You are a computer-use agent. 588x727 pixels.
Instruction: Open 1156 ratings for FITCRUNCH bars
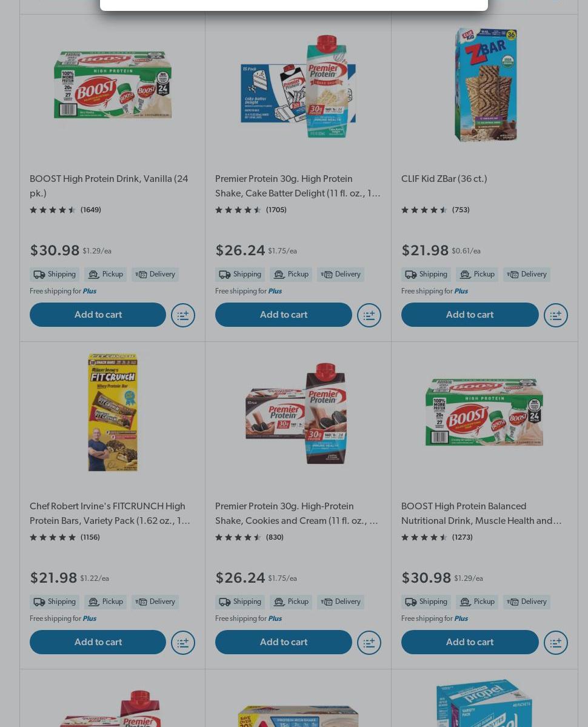coord(90,537)
